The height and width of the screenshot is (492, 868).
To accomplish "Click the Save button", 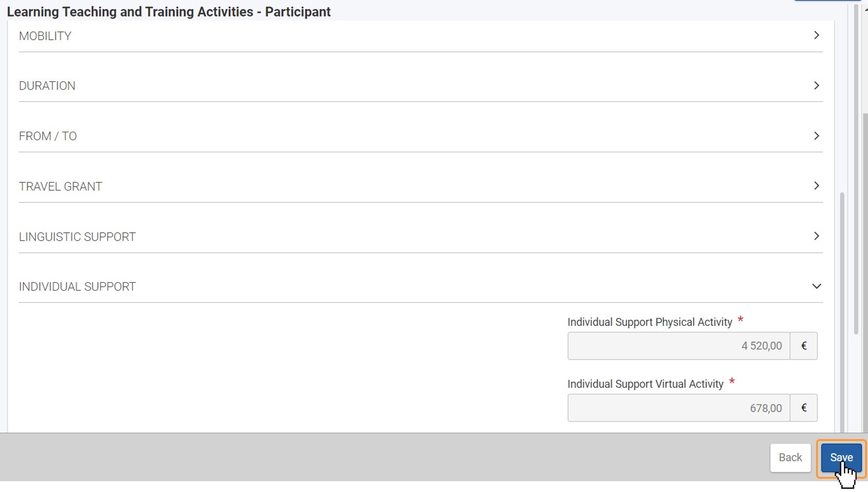I will pyautogui.click(x=841, y=457).
